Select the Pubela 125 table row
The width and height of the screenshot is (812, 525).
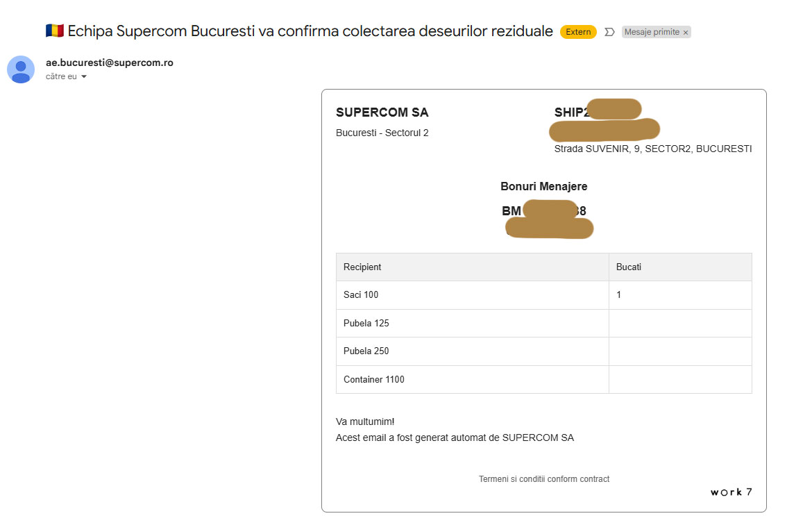[543, 324]
